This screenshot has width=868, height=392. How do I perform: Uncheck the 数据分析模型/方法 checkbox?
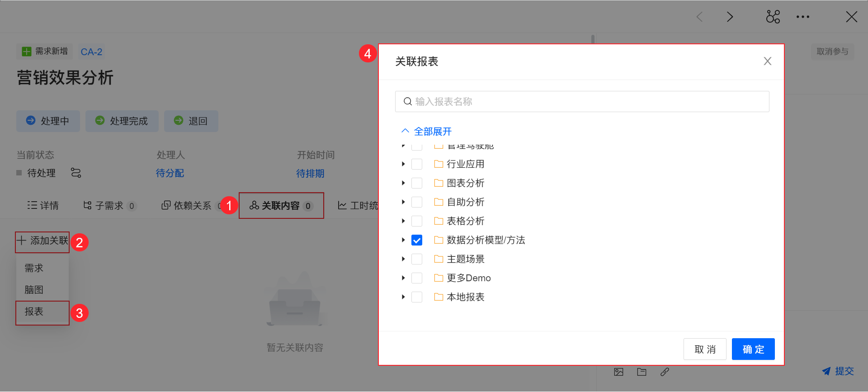pos(417,240)
